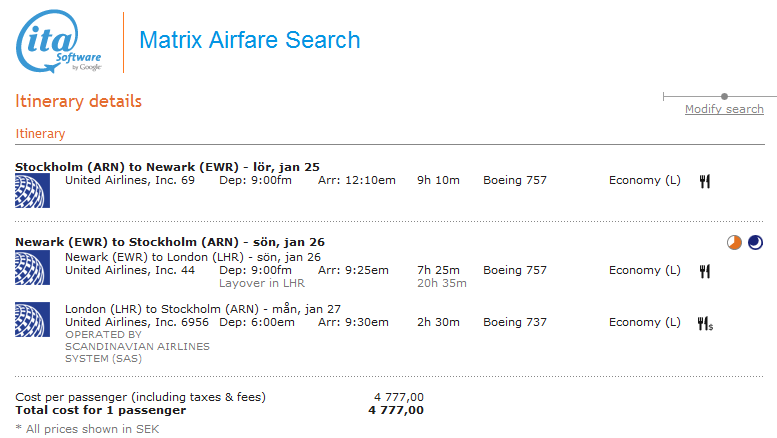Screen dimensions: 777x438
Task: Click the '7h 25m' flight duration
Action: coord(438,271)
